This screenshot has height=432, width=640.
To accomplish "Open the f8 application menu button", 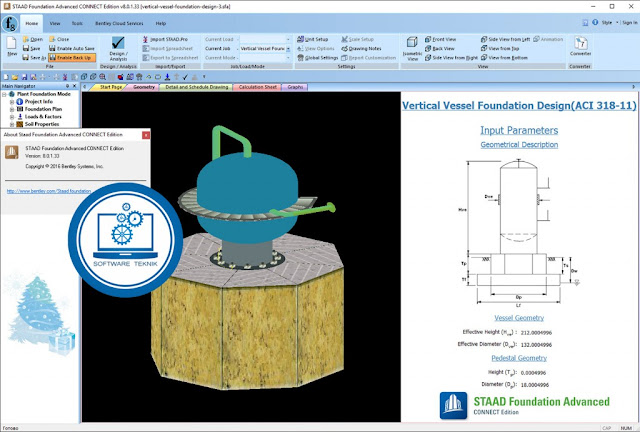I will 10,24.
